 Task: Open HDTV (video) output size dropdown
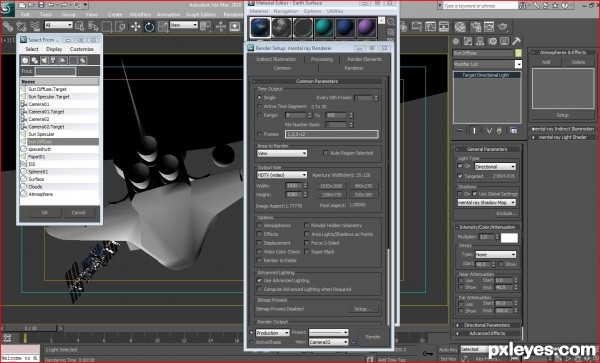(282, 175)
